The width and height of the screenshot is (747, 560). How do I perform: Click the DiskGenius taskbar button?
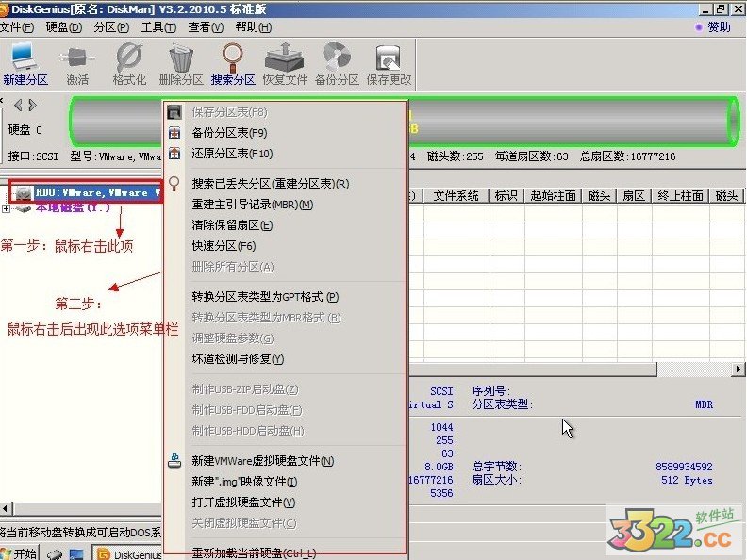[x=128, y=553]
